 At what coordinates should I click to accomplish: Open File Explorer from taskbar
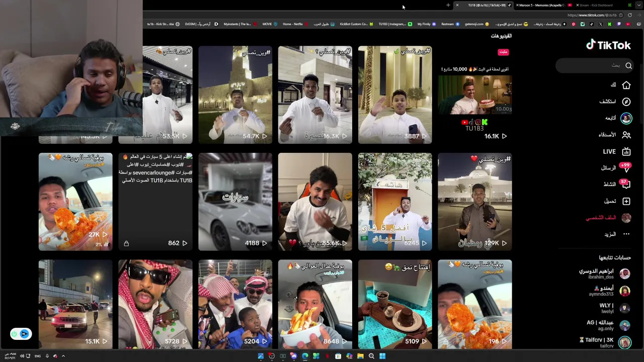[360, 356]
